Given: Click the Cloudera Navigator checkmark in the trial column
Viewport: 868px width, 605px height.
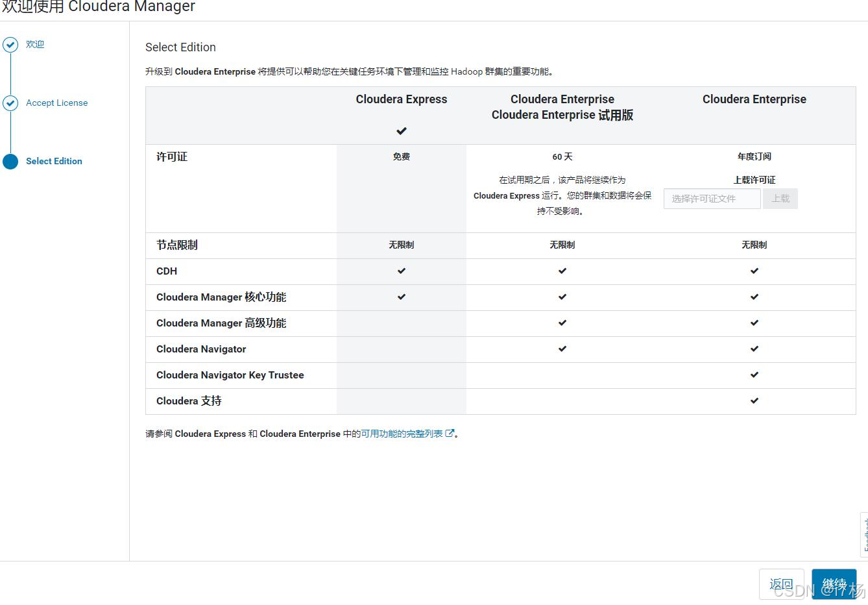Looking at the screenshot, I should 562,349.
